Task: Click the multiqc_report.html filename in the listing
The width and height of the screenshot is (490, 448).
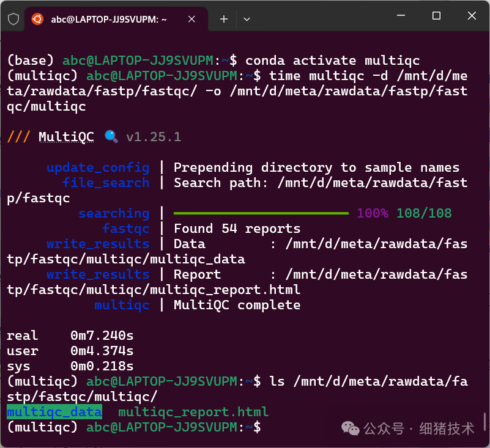Action: coord(193,411)
